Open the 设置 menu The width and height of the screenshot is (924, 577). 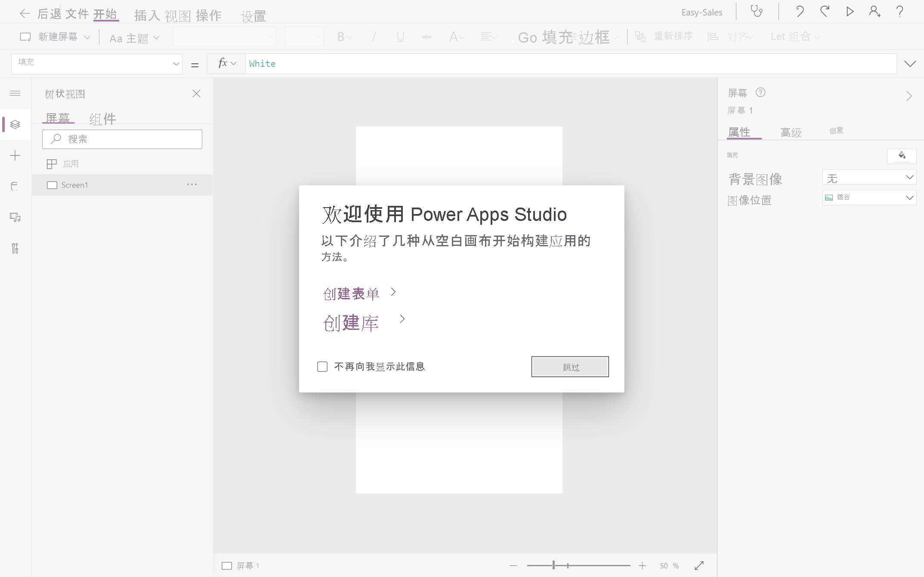pos(253,16)
